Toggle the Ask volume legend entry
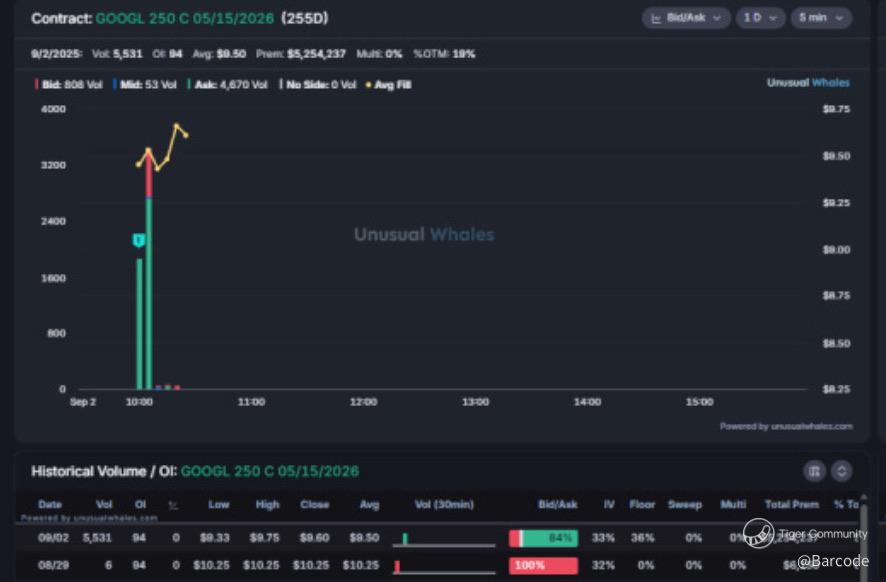This screenshot has width=886, height=582. click(x=227, y=85)
